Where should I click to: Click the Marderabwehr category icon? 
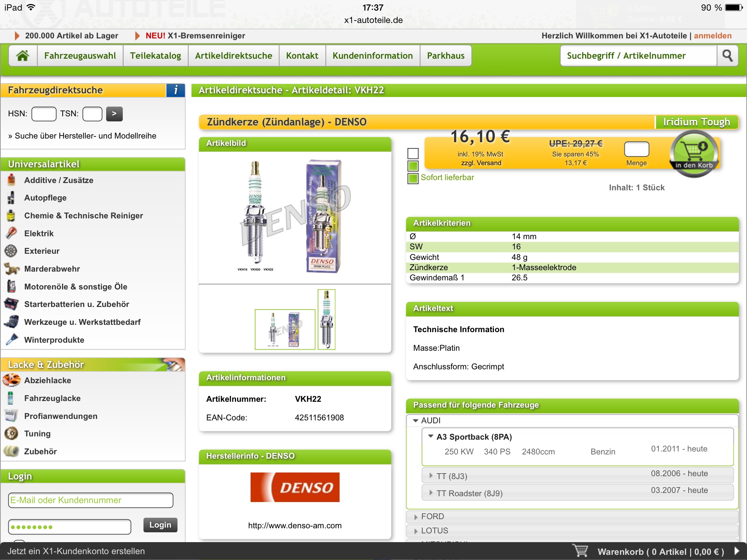pyautogui.click(x=11, y=269)
